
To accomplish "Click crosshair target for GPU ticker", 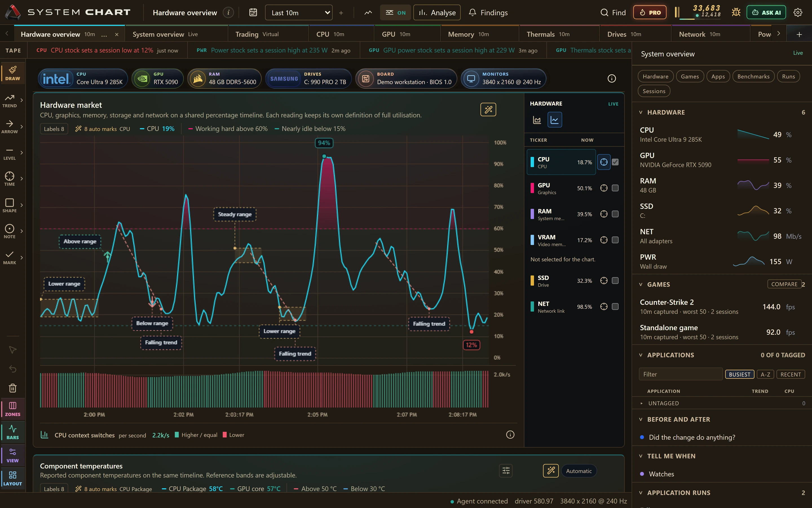I will [x=604, y=188].
